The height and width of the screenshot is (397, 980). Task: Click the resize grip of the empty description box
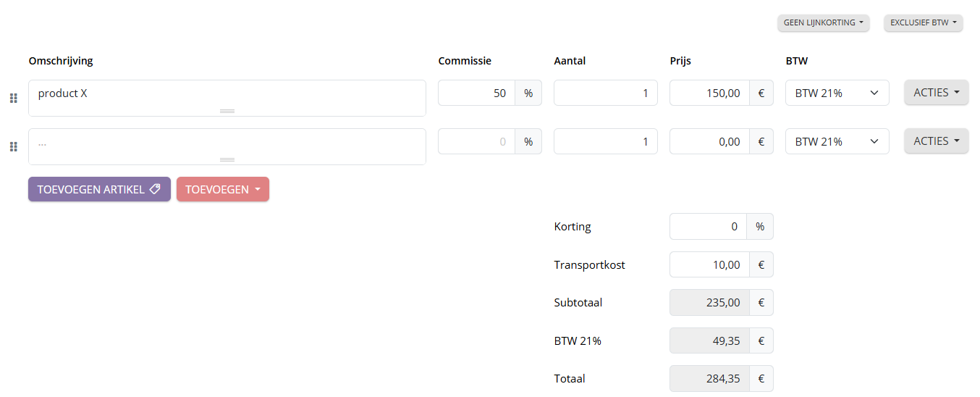[227, 159]
